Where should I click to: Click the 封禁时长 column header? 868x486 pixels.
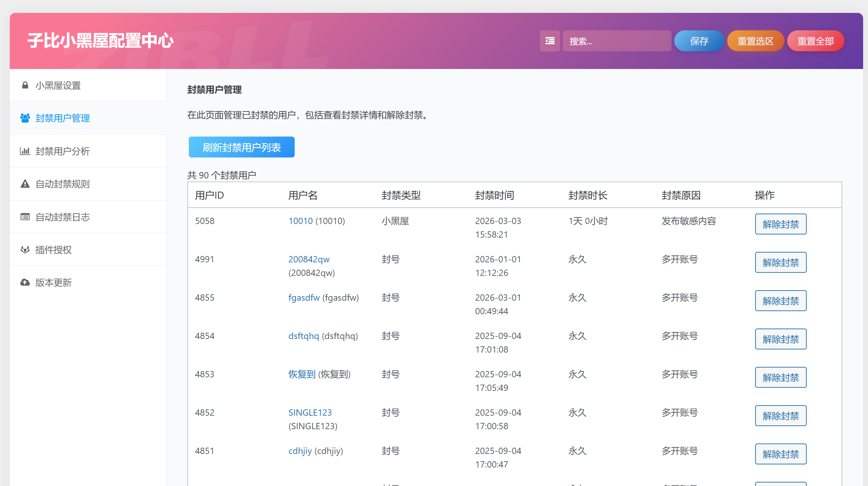pos(588,195)
